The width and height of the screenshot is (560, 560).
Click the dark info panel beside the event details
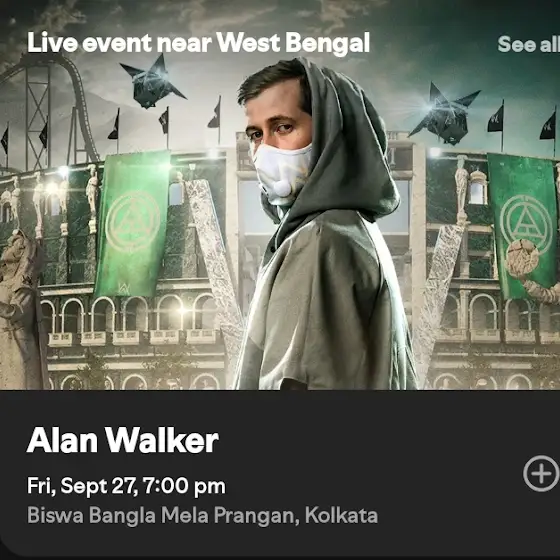(x=280, y=475)
